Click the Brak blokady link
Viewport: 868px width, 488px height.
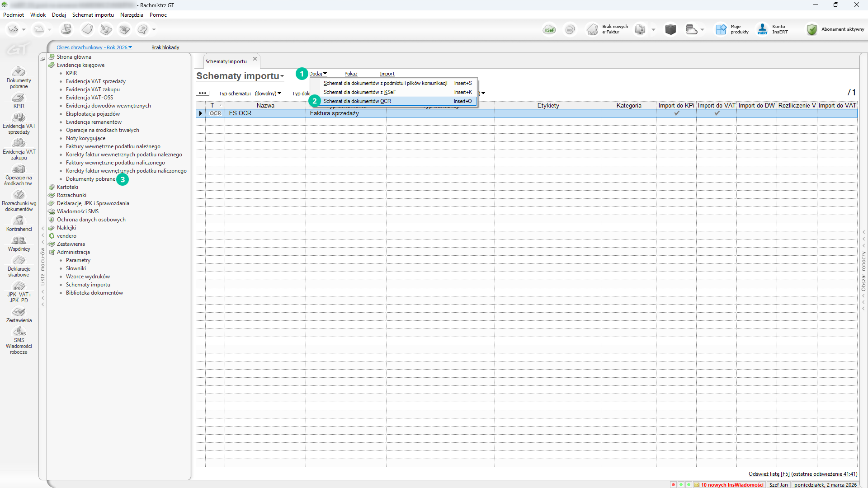[x=165, y=47]
